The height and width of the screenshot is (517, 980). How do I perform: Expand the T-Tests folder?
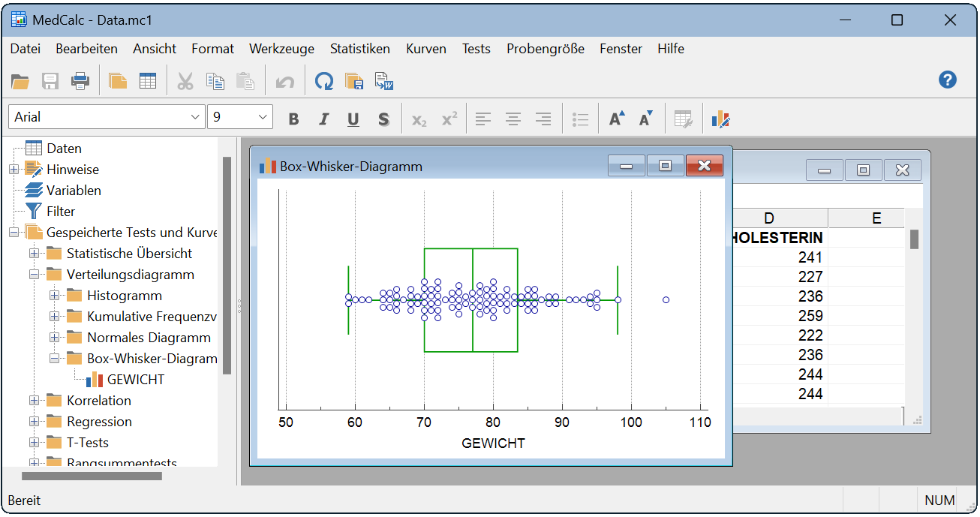coord(34,443)
